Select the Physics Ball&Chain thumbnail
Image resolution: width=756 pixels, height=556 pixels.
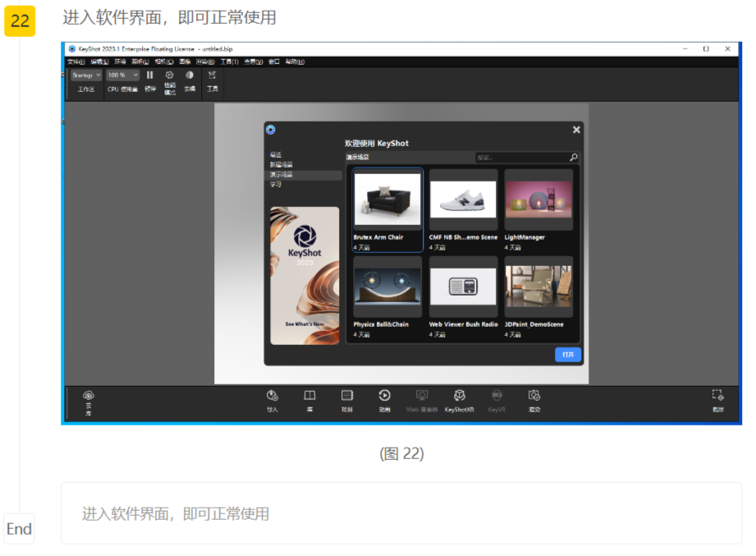pyautogui.click(x=387, y=287)
